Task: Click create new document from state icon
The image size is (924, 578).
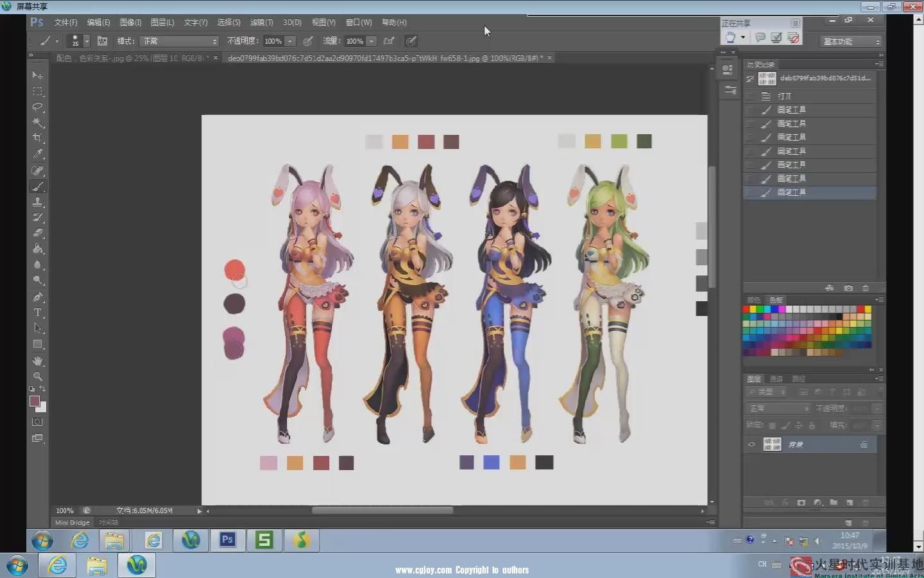Action: coord(830,288)
